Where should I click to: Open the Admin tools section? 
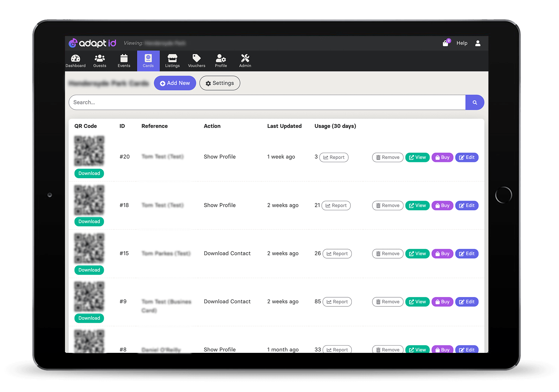point(245,61)
